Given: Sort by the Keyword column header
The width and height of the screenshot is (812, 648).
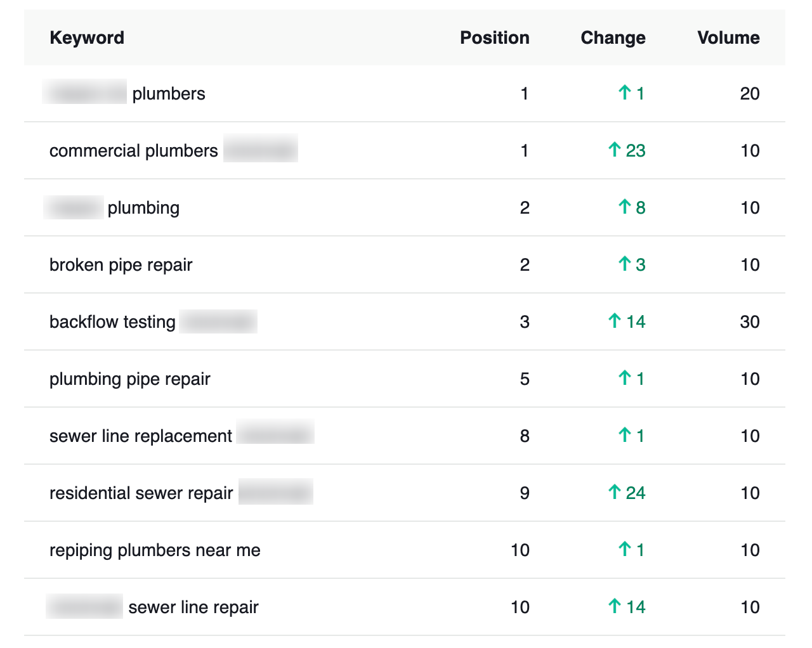Looking at the screenshot, I should pos(87,38).
